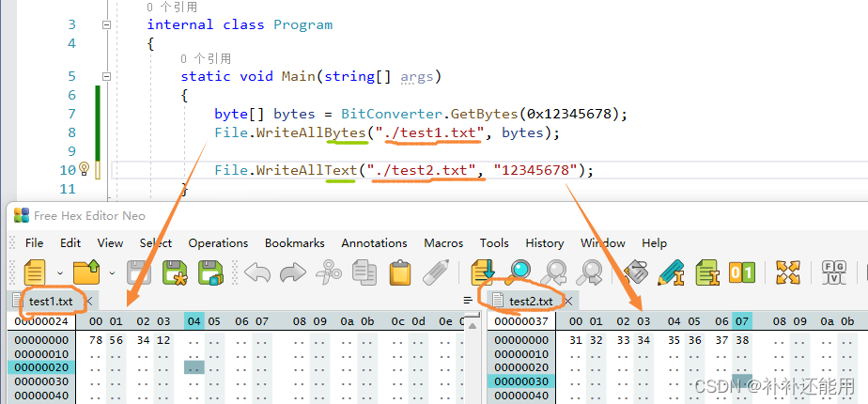Click the Find next magnifier icon

click(589, 272)
